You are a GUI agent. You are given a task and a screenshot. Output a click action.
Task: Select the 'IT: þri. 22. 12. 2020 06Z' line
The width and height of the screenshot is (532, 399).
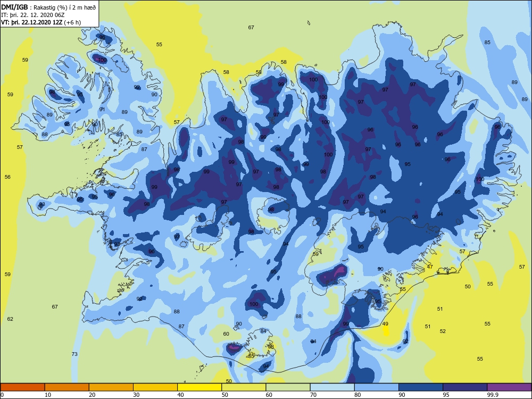click(x=32, y=15)
